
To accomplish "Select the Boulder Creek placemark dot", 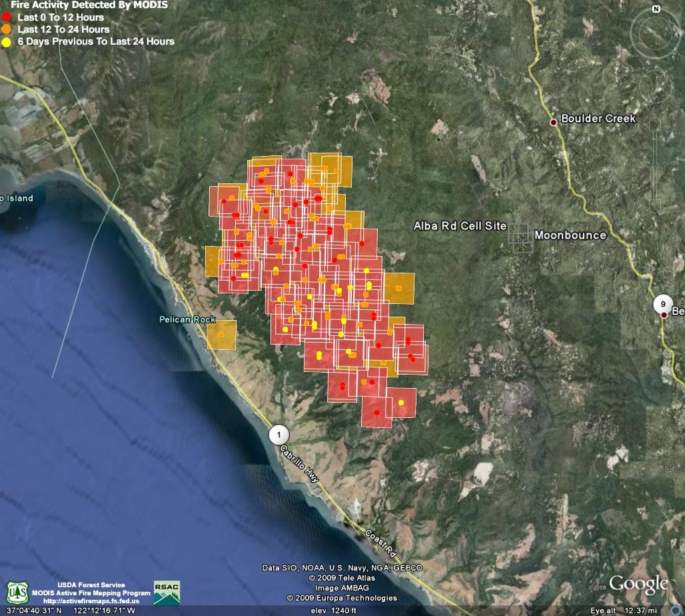I will pos(553,123).
